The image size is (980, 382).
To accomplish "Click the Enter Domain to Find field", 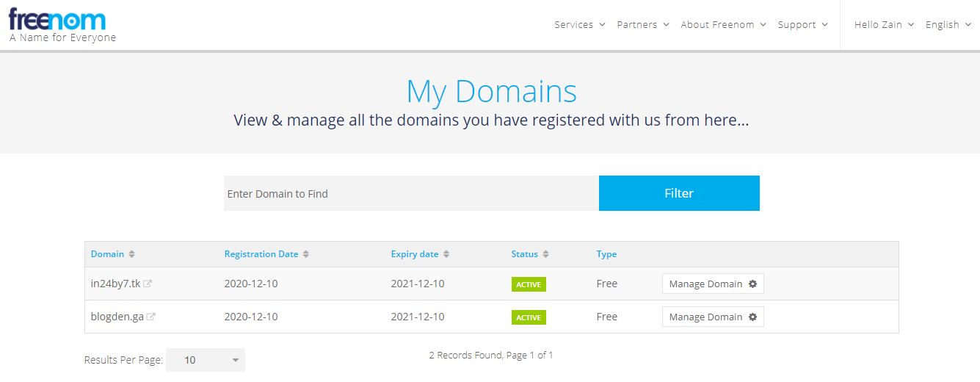I will click(x=411, y=193).
